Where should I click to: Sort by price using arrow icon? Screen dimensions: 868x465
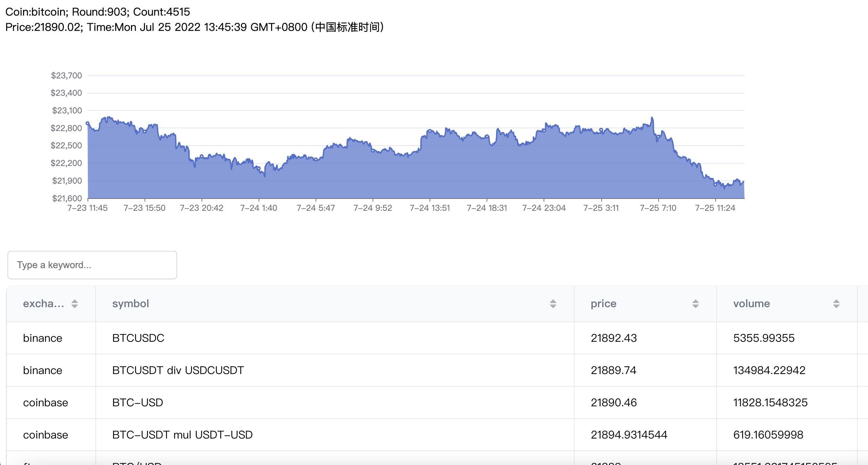point(695,304)
